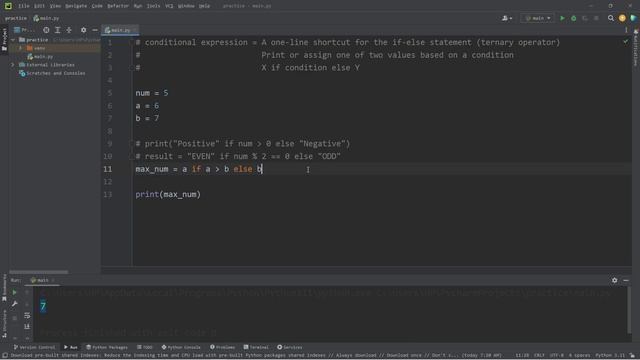Screen dimensions: 640x360
Task: Open Project panel gear options
Action: [83, 30]
